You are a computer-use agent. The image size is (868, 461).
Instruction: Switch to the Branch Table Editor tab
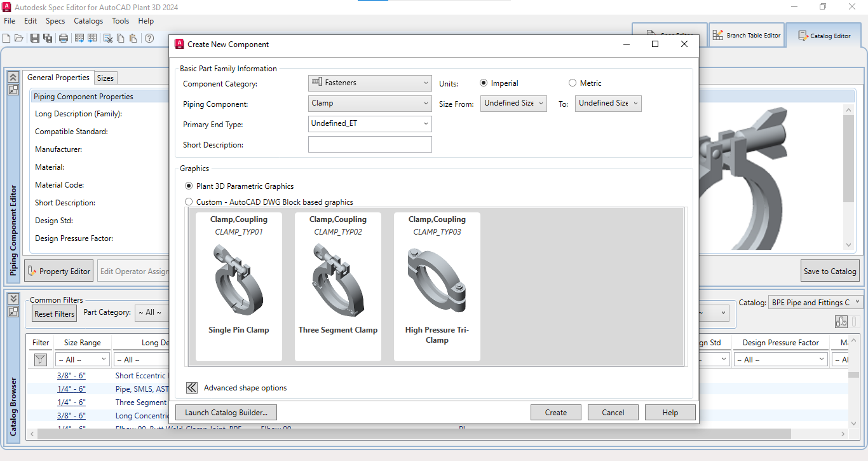coord(747,36)
